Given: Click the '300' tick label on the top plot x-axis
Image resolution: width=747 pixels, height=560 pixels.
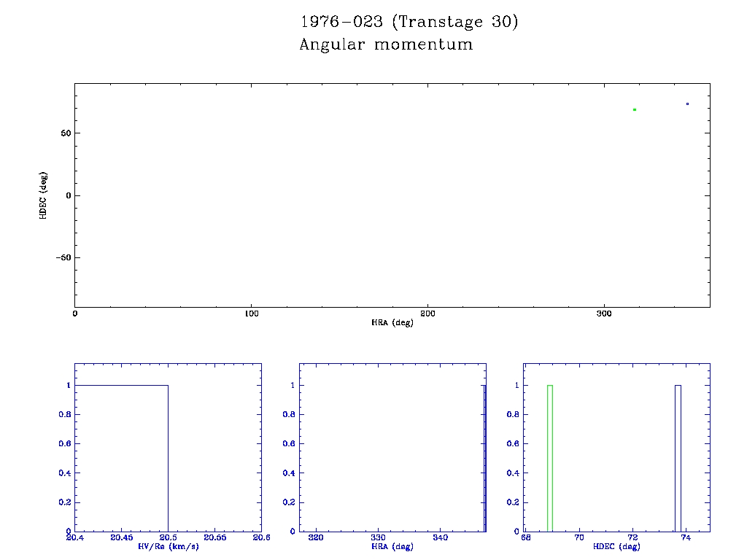Looking at the screenshot, I should 604,314.
